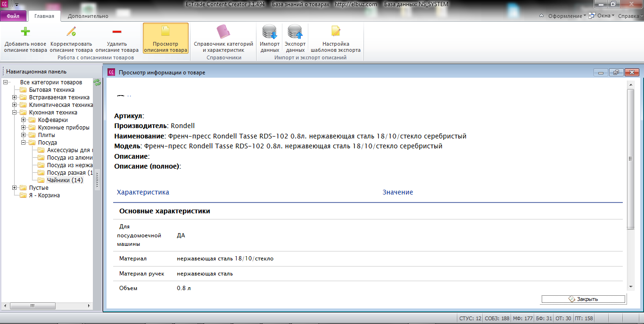
Task: Expand the Кофеварки tree node
Action: (x=23, y=120)
